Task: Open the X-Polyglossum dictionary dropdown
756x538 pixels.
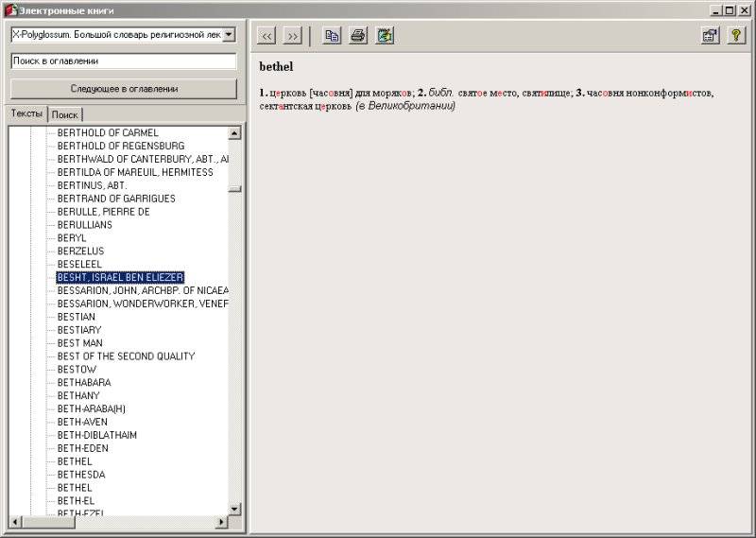Action: (229, 34)
